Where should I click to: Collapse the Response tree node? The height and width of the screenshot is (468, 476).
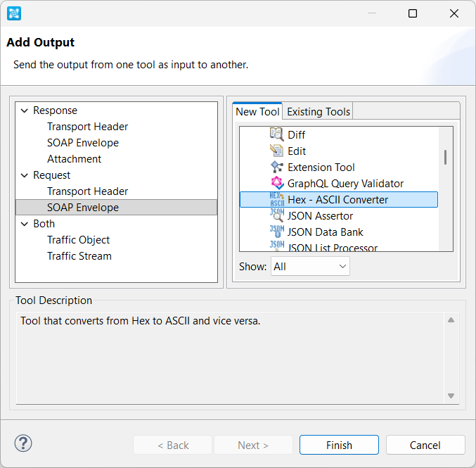pos(25,110)
